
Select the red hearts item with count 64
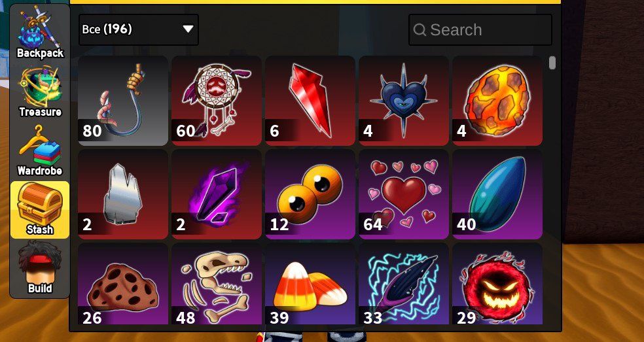click(x=404, y=194)
